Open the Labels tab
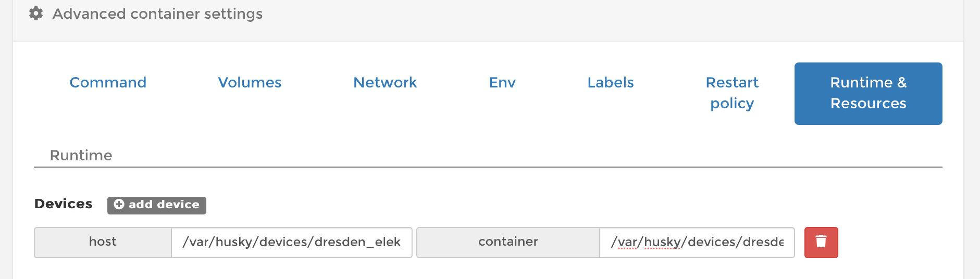The width and height of the screenshot is (980, 279). click(x=611, y=83)
